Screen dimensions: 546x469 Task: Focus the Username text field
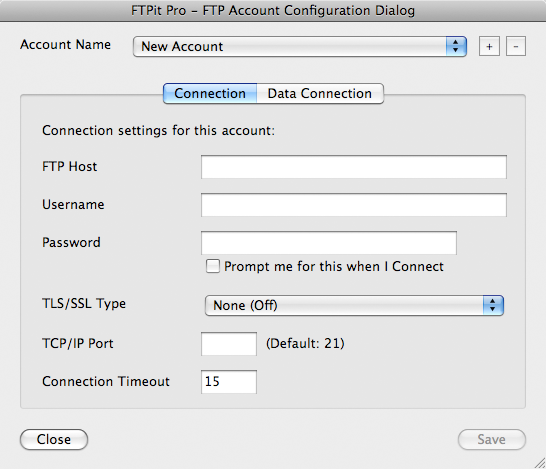tap(354, 205)
